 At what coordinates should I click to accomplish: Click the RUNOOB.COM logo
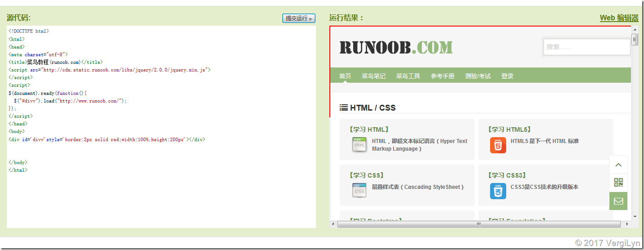tap(396, 47)
